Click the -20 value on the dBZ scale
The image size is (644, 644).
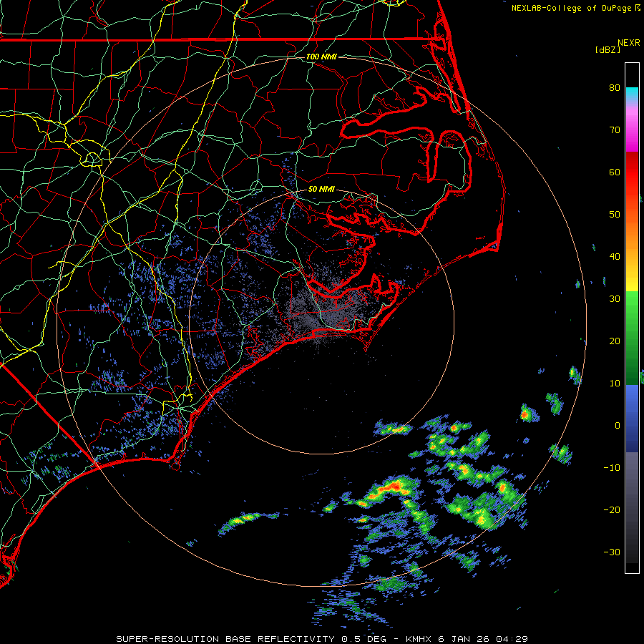click(612, 509)
